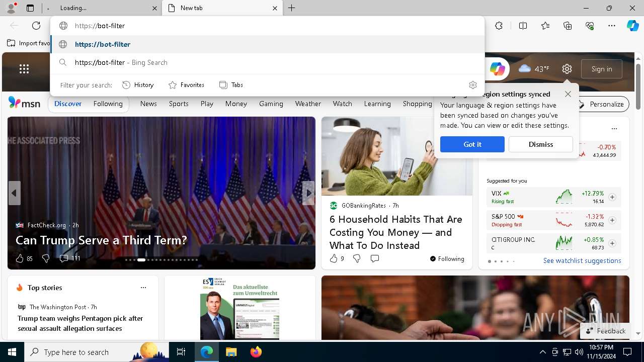The height and width of the screenshot is (362, 644).
Task: Close the region settings synced popup
Action: pyautogui.click(x=568, y=94)
